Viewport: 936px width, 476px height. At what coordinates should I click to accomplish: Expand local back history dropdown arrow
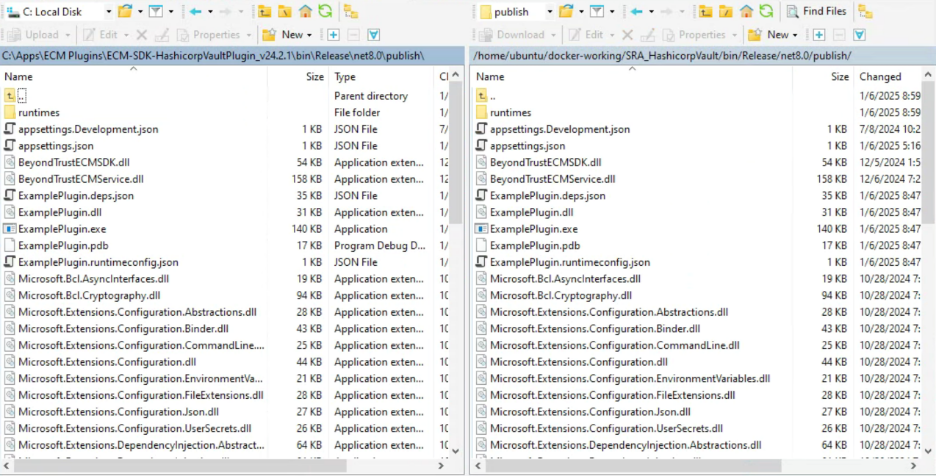coord(210,11)
